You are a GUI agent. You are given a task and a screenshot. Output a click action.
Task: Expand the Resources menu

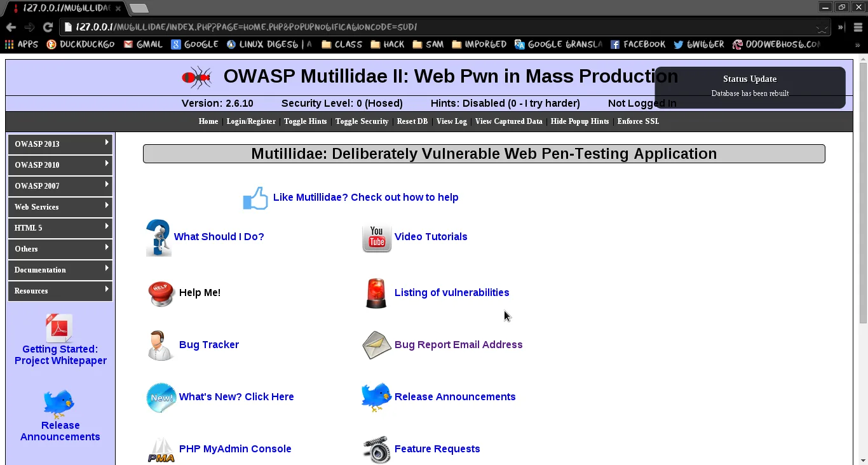[60, 291]
